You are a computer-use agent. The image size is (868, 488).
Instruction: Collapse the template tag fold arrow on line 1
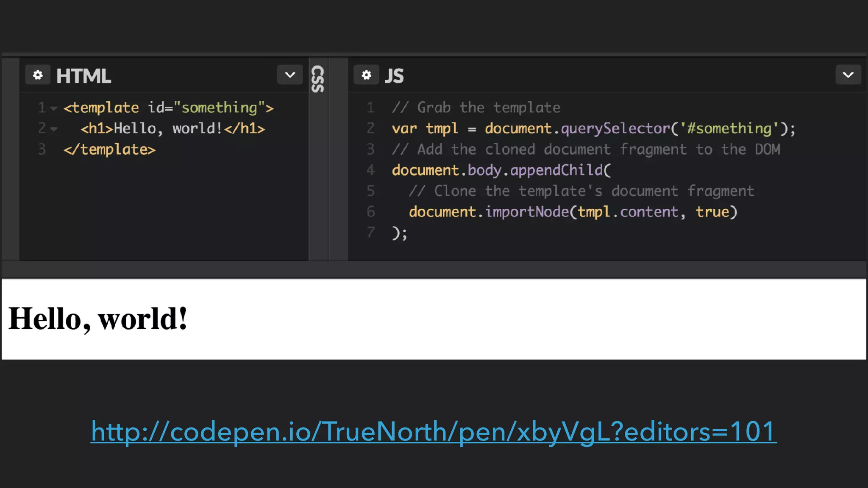[x=54, y=108]
